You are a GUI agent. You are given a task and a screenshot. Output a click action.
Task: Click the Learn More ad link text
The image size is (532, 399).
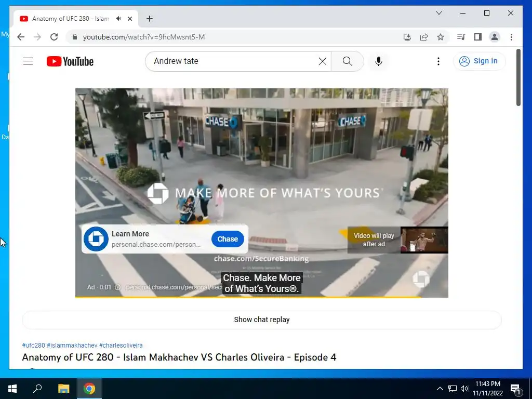[x=130, y=234]
